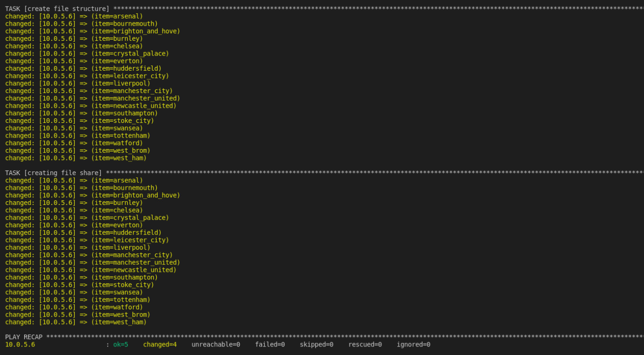The height and width of the screenshot is (355, 644).
Task: Click item=west_brom under create file structure task
Action: click(x=121, y=150)
